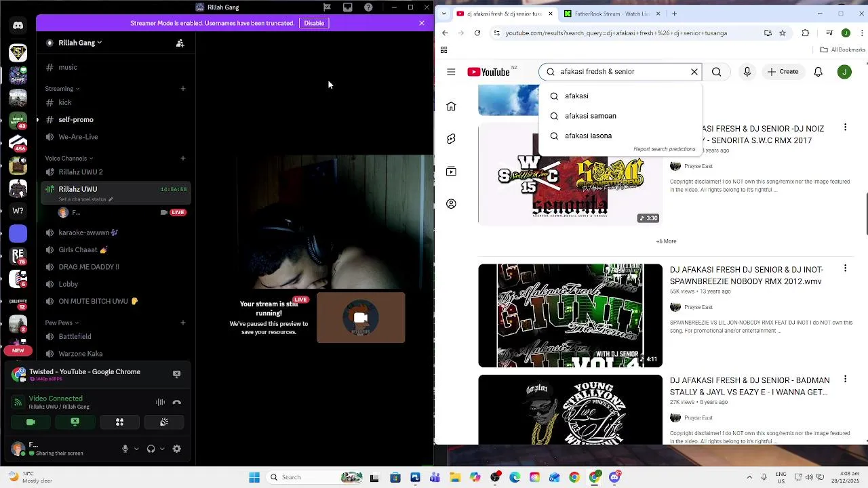This screenshot has width=868, height=488.
Task: Open Discord user settings gear
Action: click(x=177, y=449)
